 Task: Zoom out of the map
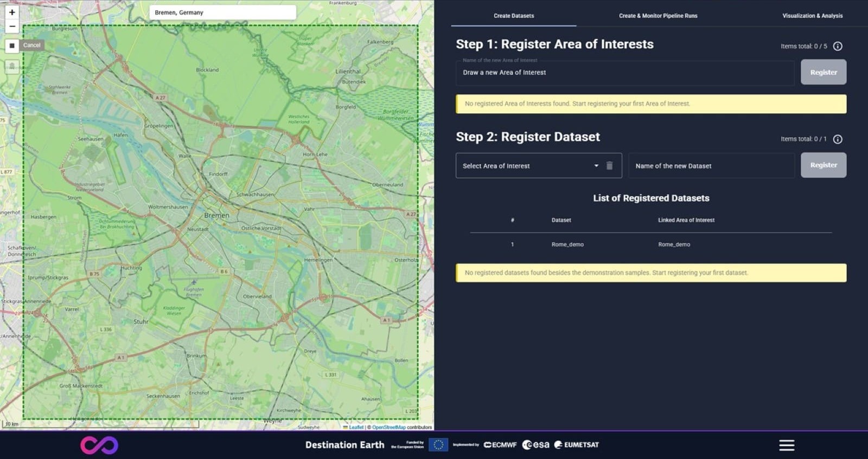click(x=12, y=26)
